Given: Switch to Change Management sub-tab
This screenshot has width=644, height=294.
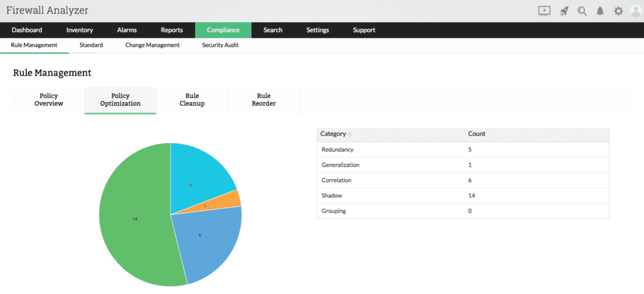Looking at the screenshot, I should pos(152,45).
